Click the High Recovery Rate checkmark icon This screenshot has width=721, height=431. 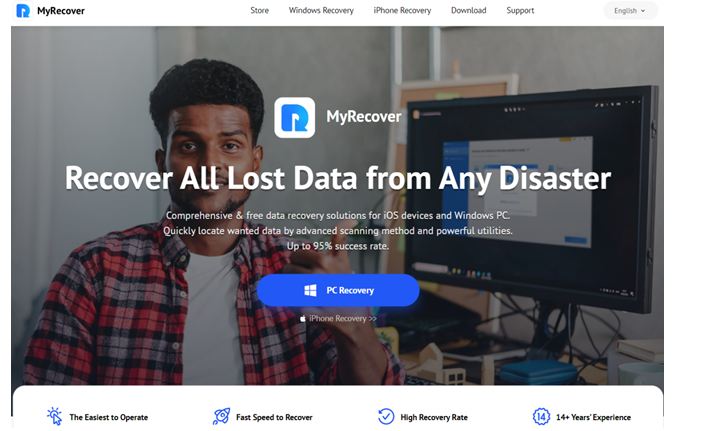click(x=386, y=416)
